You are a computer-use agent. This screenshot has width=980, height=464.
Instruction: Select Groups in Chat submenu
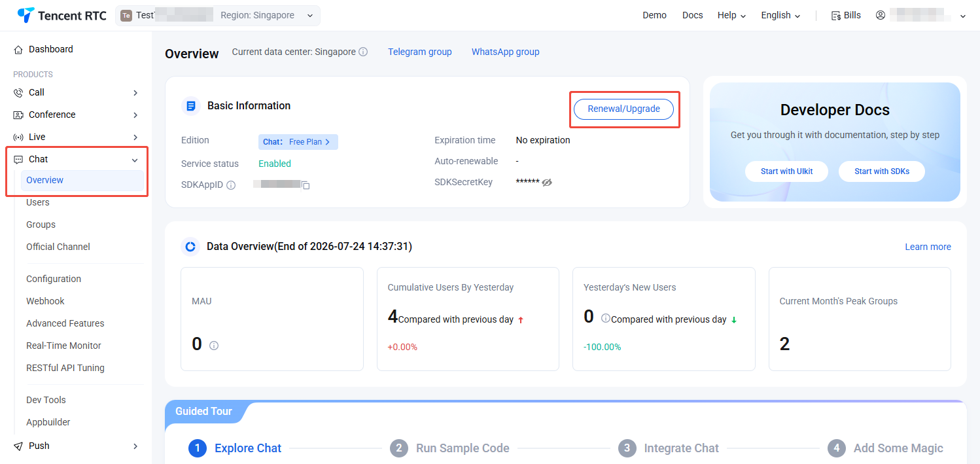pyautogui.click(x=41, y=225)
